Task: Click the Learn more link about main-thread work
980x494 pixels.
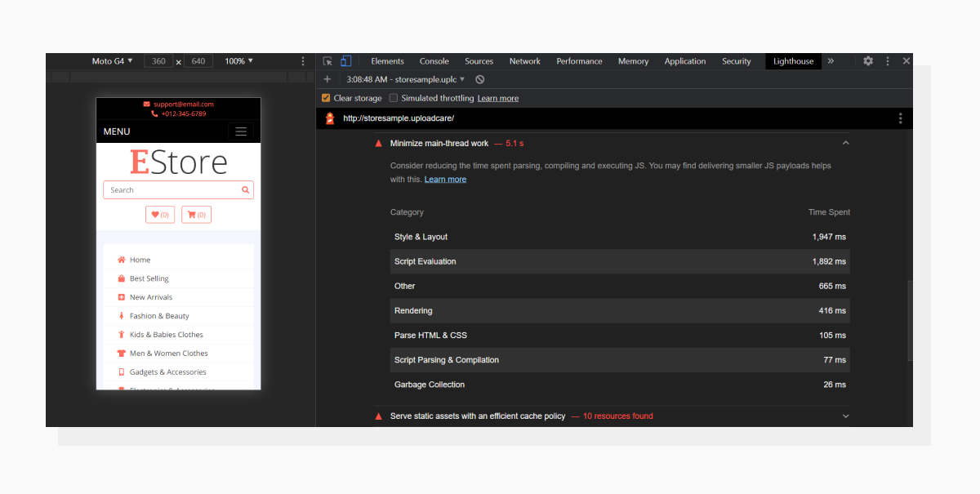Action: [445, 179]
